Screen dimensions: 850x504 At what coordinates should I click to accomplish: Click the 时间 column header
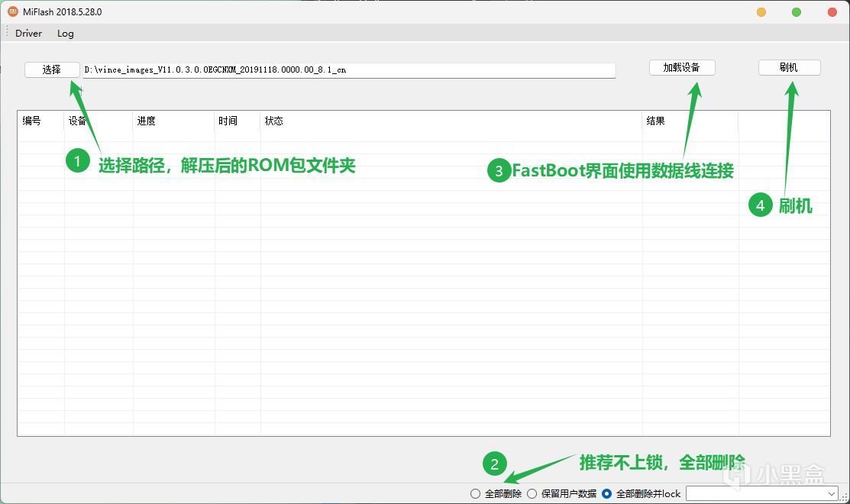228,121
